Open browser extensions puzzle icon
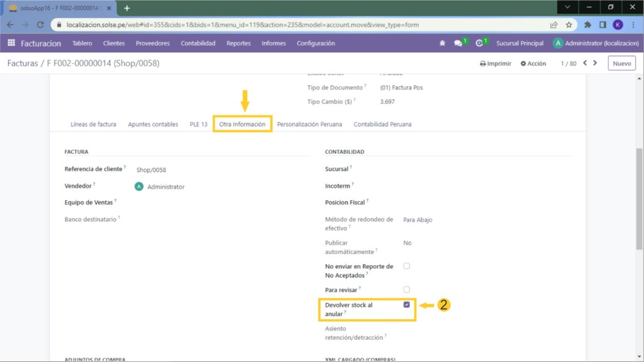The height and width of the screenshot is (362, 644). (587, 25)
